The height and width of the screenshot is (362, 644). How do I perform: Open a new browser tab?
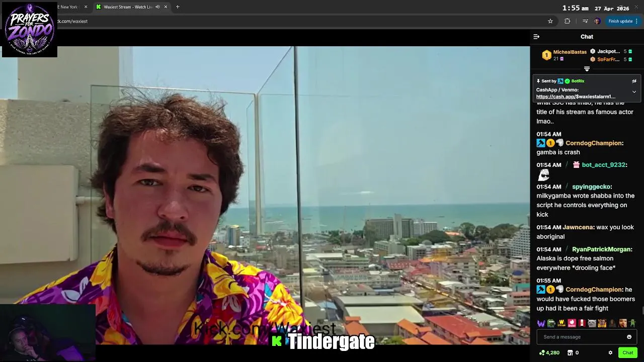click(x=178, y=7)
